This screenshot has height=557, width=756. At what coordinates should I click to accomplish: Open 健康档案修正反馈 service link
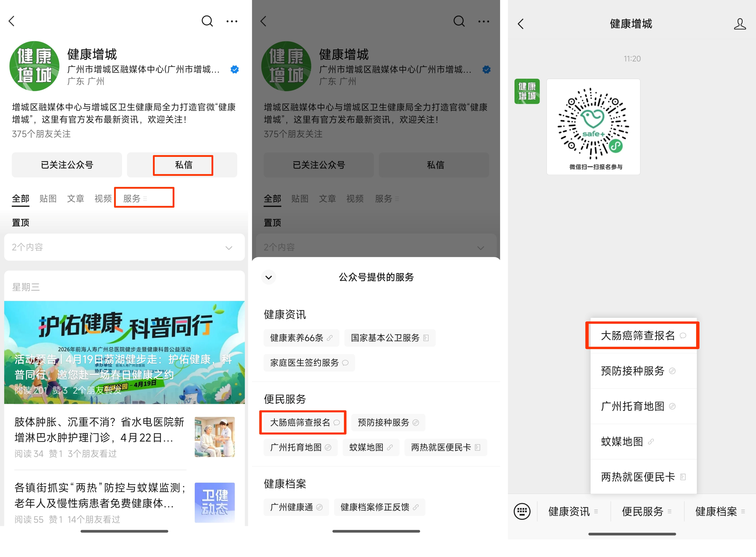click(380, 507)
